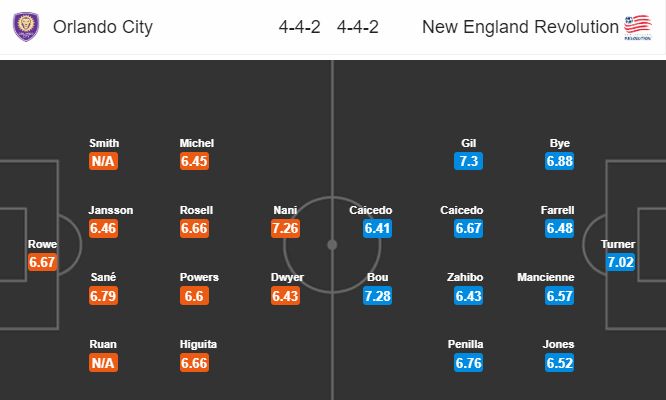Click the Orlando City club crest
Image resolution: width=666 pixels, height=400 pixels.
(x=26, y=26)
